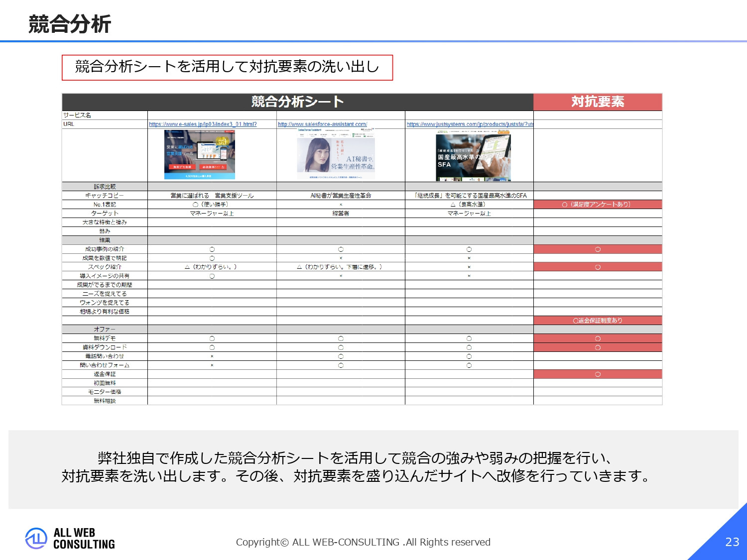Click the page number 23
This screenshot has width=747, height=560.
[731, 542]
